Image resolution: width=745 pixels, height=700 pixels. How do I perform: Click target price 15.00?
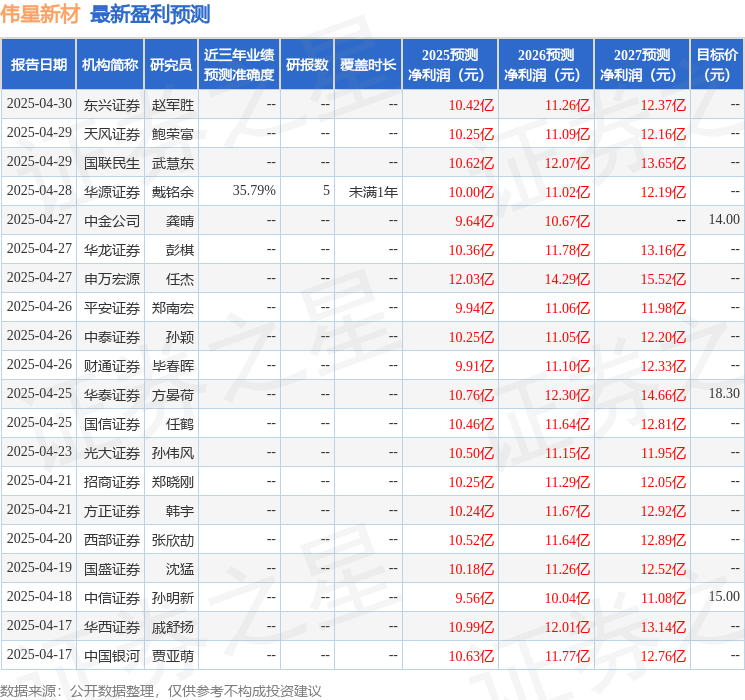coord(724,596)
